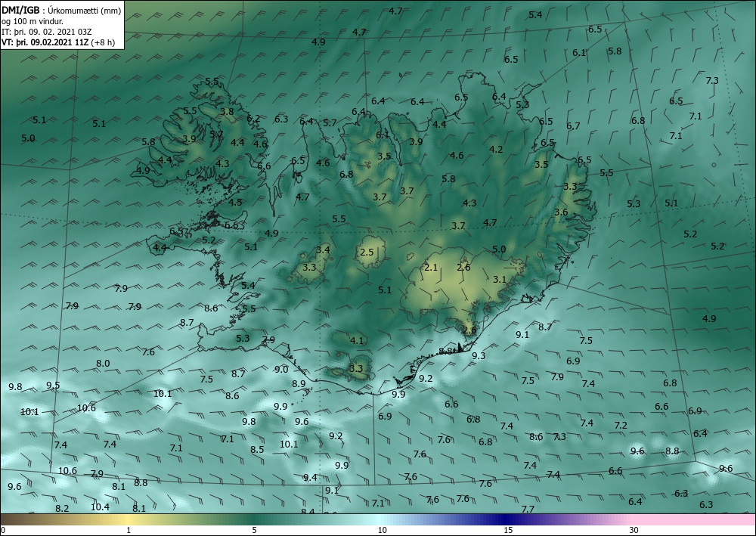Click the value 3.4 on the map
Screen dimensions: 756x536
(x=323, y=249)
